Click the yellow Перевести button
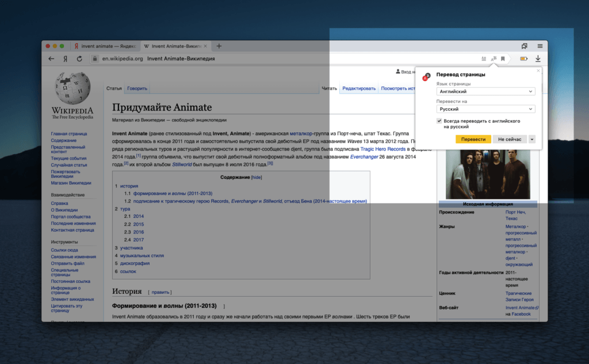This screenshot has height=364, width=589. tap(473, 139)
